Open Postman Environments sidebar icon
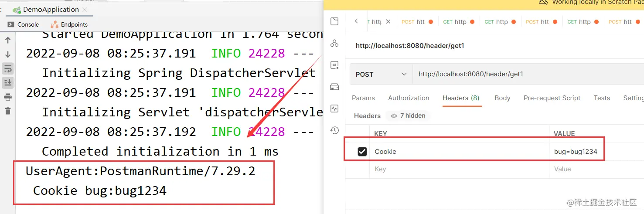 tap(334, 65)
